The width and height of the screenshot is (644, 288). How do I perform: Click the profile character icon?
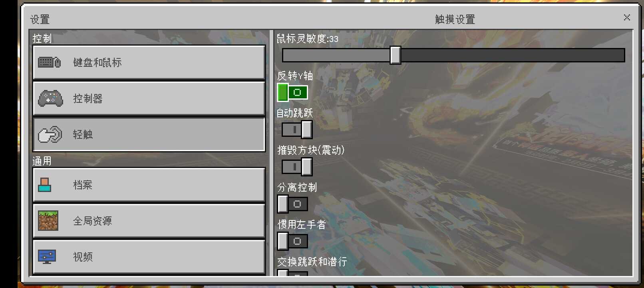click(44, 185)
